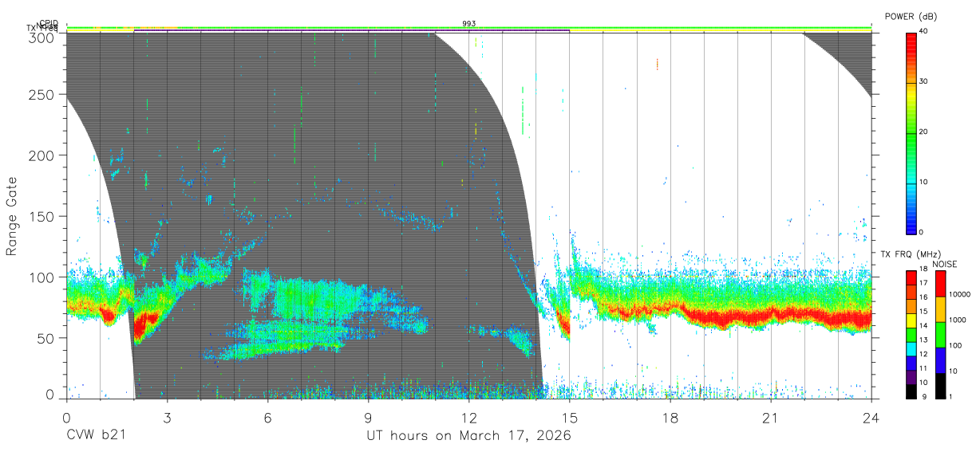Click the '15' label on TX FRQ scale
This screenshot has height=452, width=980.
(923, 312)
